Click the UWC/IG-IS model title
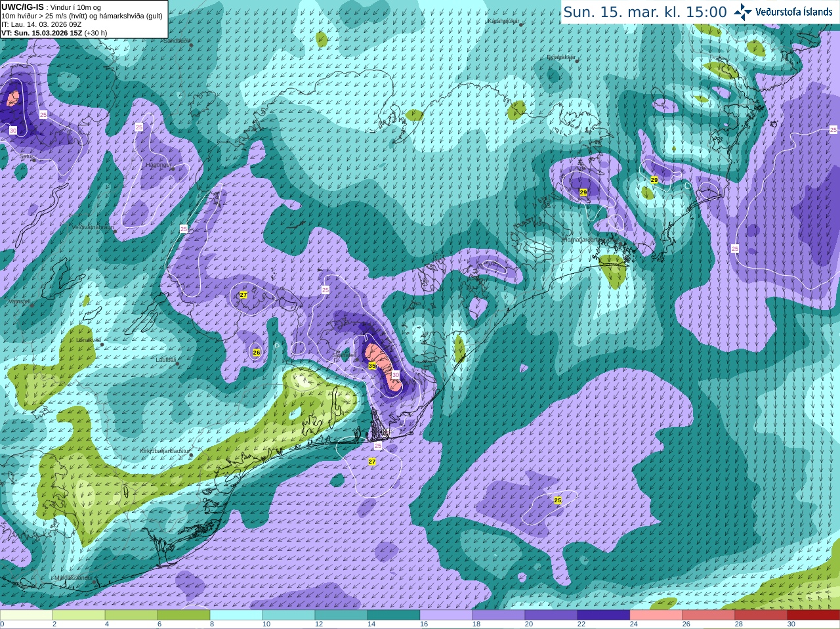This screenshot has width=840, height=629. tap(23, 7)
